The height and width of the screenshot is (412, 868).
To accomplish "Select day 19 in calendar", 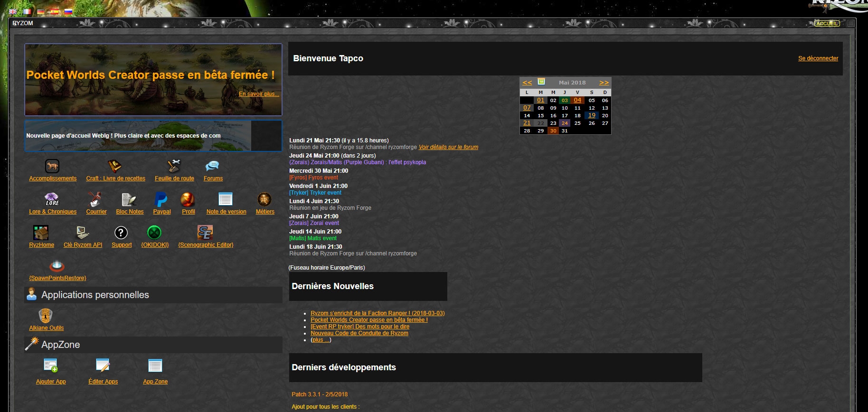I will (592, 115).
